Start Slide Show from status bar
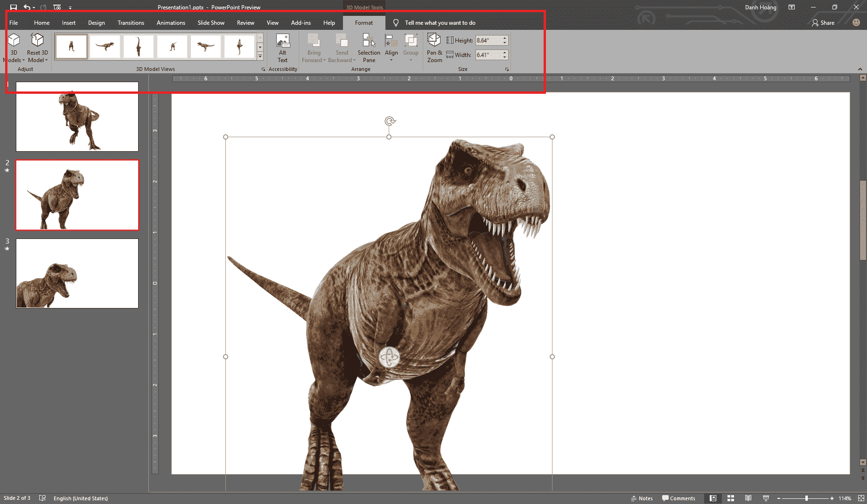Image resolution: width=867 pixels, height=504 pixels. pyautogui.click(x=766, y=498)
